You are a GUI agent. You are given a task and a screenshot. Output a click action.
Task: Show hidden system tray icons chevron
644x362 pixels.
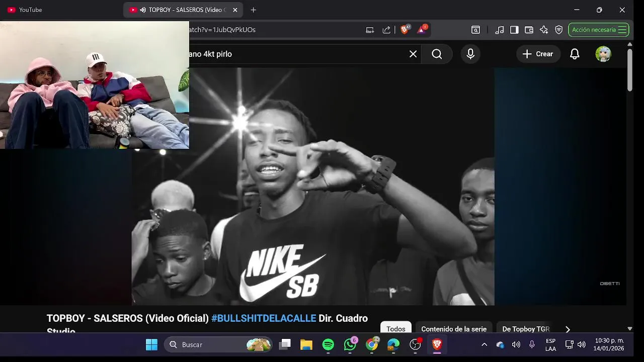pos(484,344)
